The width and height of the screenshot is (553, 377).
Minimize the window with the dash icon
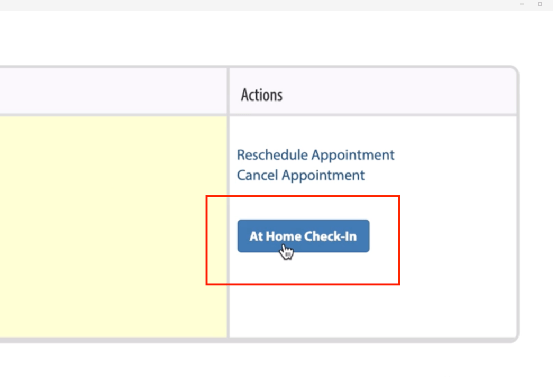pyautogui.click(x=522, y=4)
